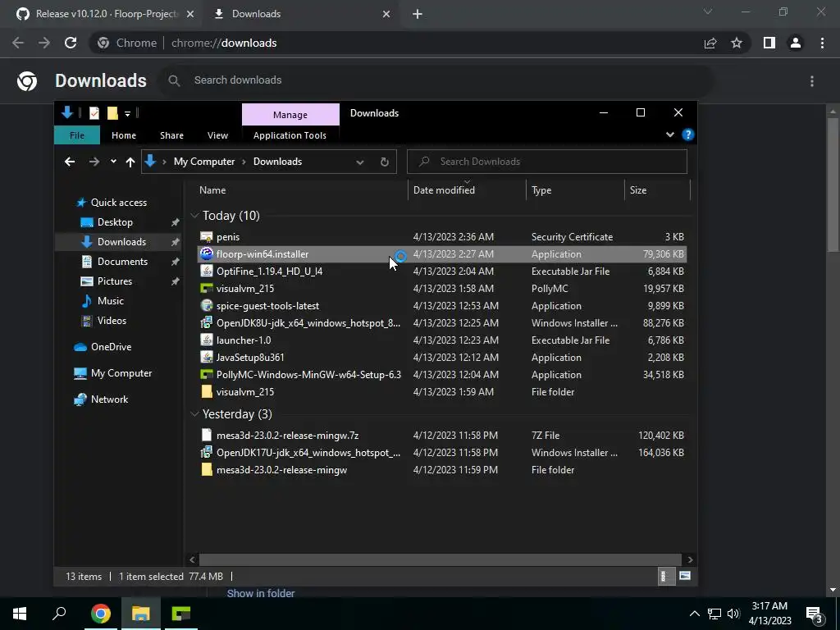840x630 pixels.
Task: Bookmark this page with the star icon
Action: point(737,43)
